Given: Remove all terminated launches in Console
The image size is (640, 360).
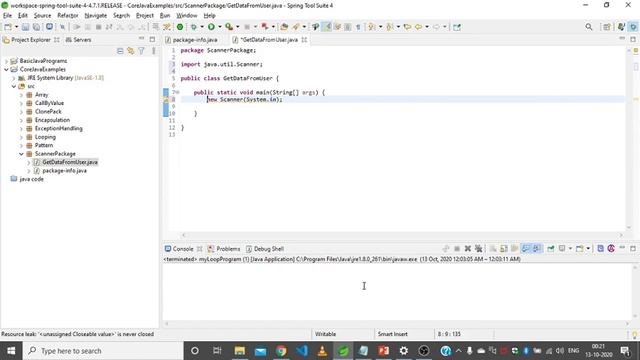Looking at the screenshot, I should (478, 249).
